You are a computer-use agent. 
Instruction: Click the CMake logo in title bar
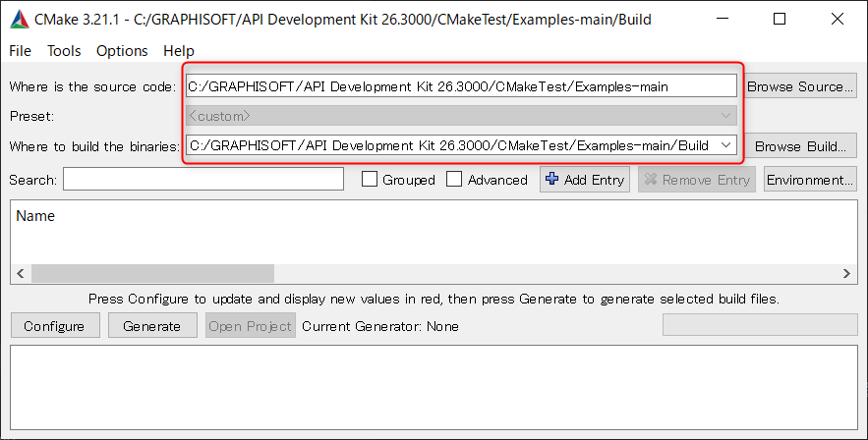(18, 20)
